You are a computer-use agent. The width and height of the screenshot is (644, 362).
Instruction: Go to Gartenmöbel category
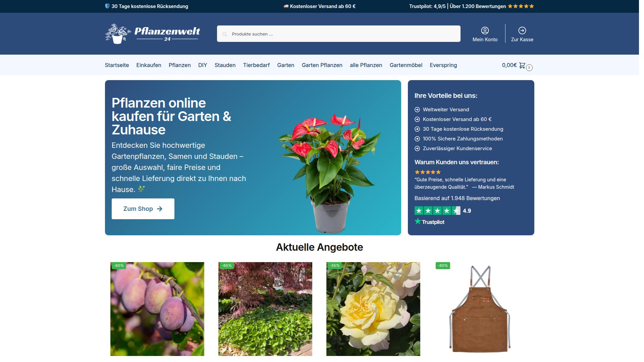[406, 65]
